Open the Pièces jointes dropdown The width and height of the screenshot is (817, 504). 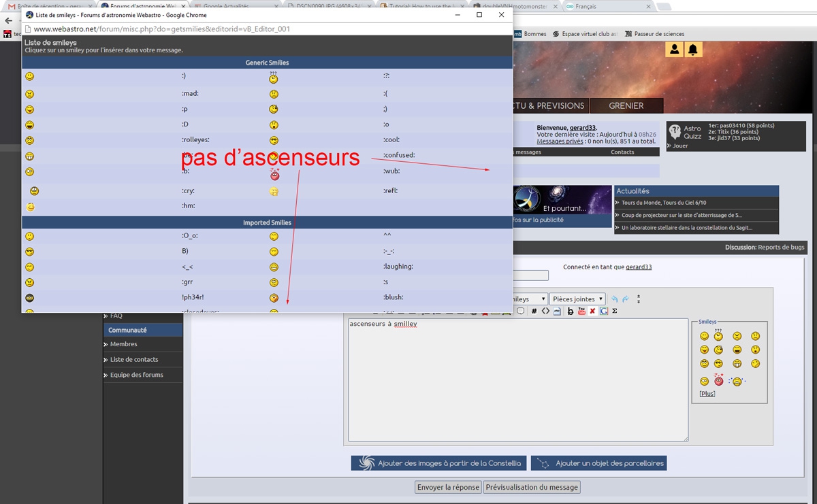tap(577, 299)
